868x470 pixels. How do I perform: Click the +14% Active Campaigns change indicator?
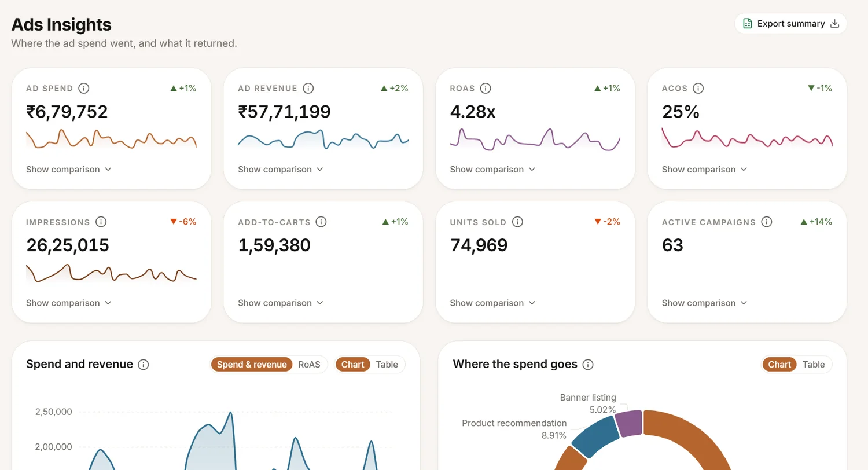click(x=816, y=222)
